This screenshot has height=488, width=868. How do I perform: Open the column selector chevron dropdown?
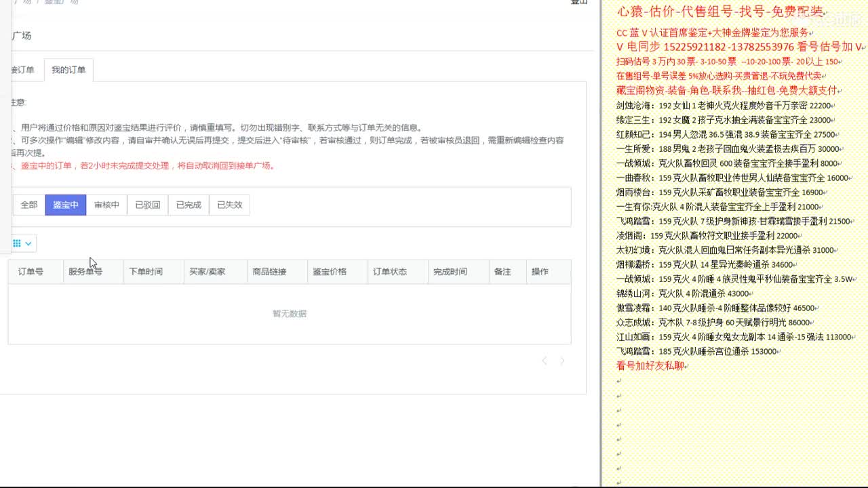(x=28, y=243)
